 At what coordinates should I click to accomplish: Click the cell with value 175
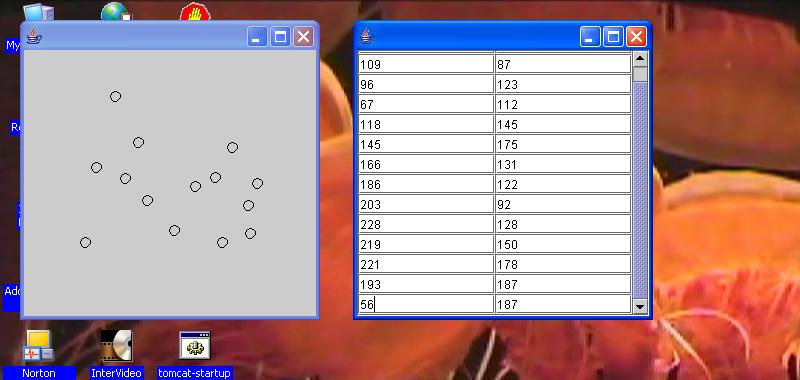coord(563,144)
